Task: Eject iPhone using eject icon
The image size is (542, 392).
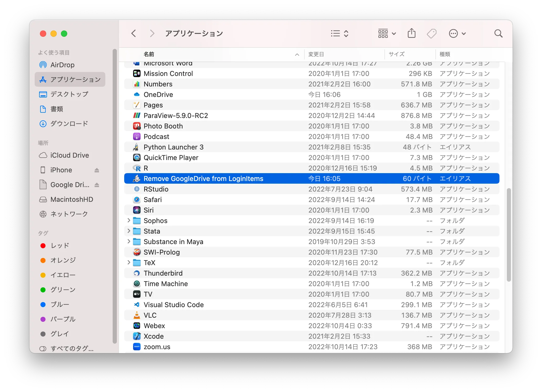Action: pos(97,170)
